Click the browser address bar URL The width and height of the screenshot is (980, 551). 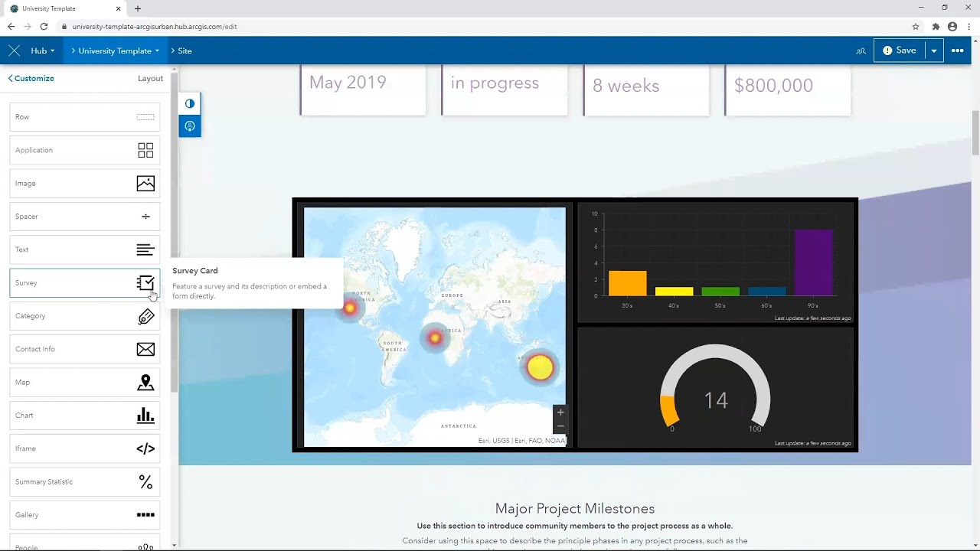(154, 26)
